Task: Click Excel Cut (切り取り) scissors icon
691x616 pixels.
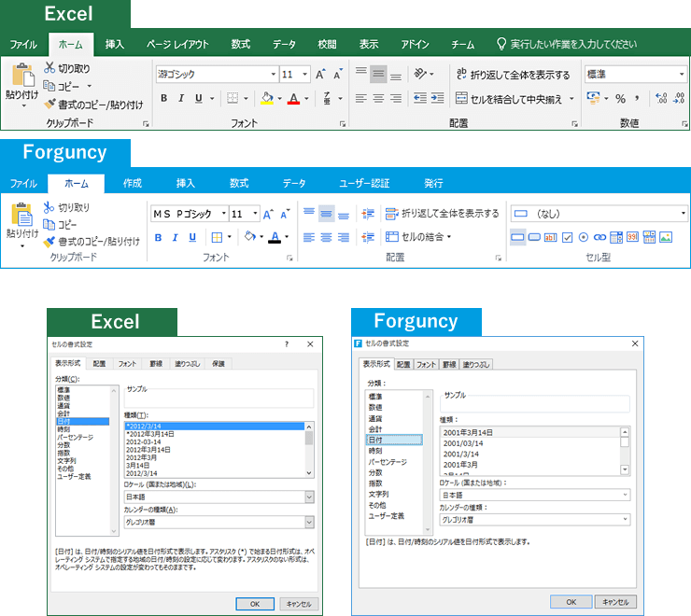Action: pyautogui.click(x=49, y=68)
